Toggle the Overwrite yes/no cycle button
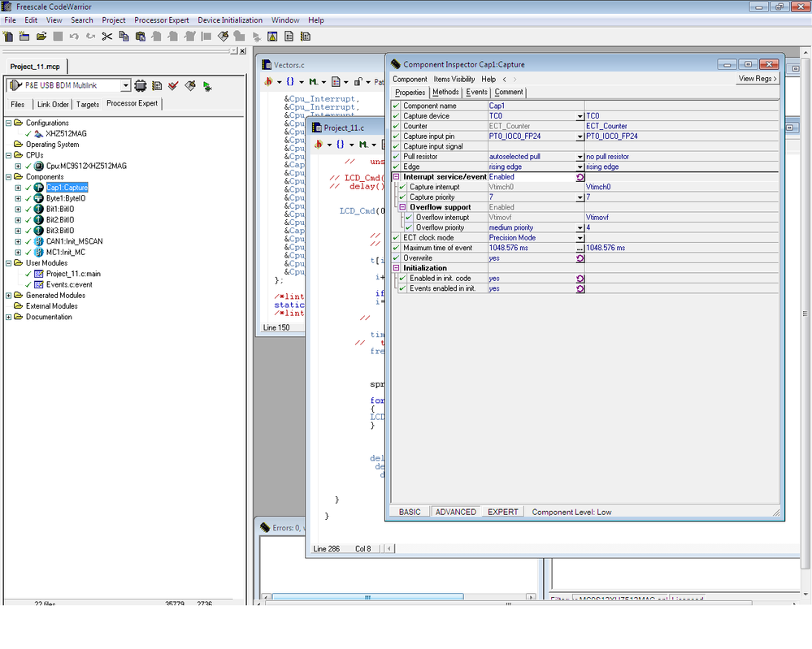This screenshot has height=649, width=812. pos(580,258)
